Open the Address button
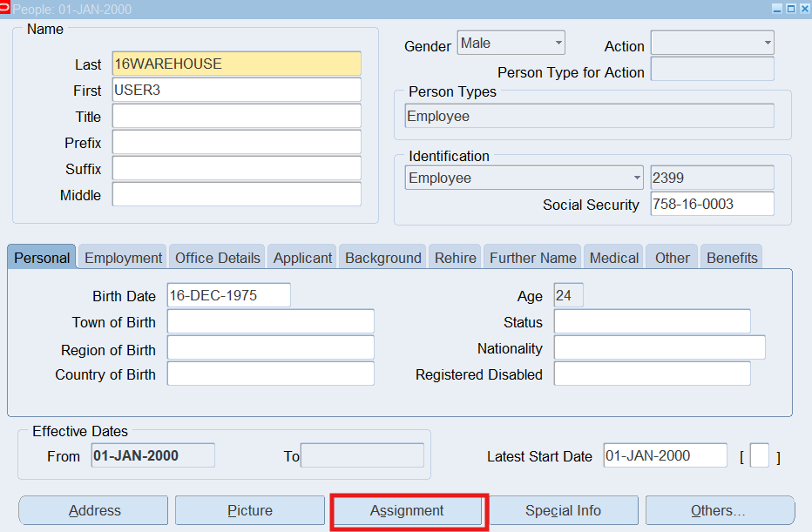Viewport: 812px width, 532px height. pos(94,511)
